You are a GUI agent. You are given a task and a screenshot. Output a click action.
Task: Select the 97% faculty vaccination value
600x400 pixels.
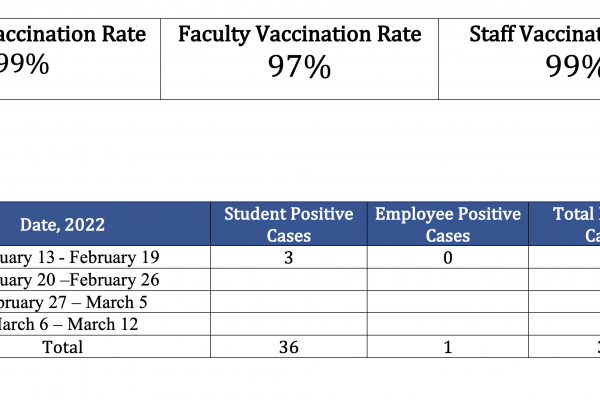[x=299, y=67]
